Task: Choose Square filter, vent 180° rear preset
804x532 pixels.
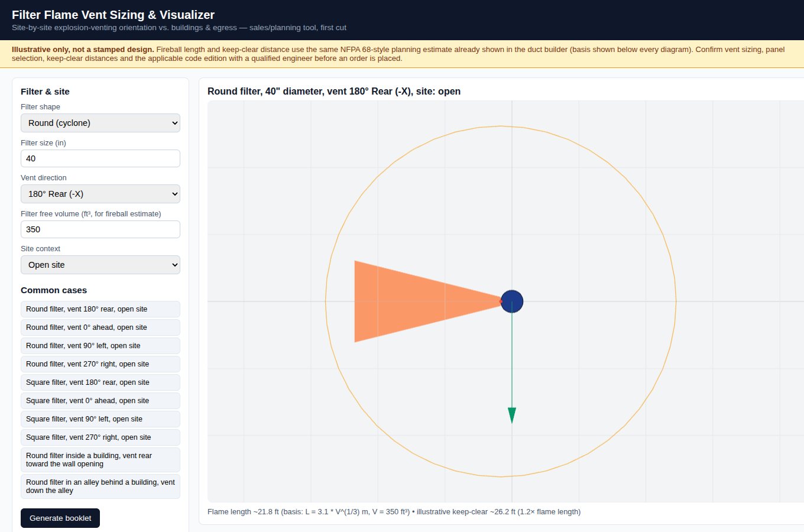Action: point(100,382)
